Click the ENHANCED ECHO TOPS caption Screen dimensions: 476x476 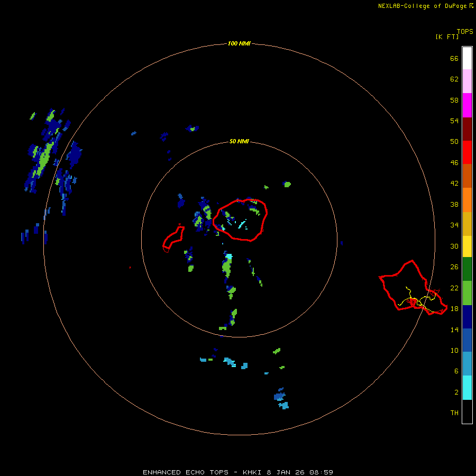point(186,472)
